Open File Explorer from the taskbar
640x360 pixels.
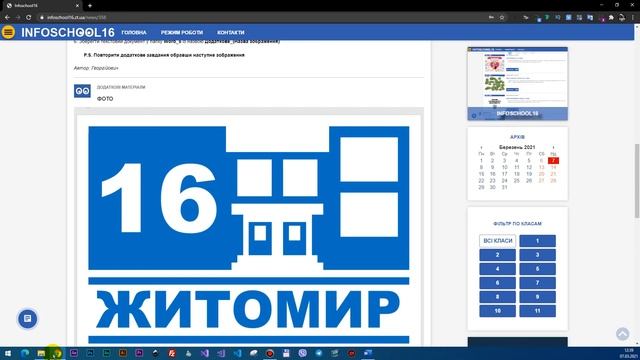tap(41, 353)
